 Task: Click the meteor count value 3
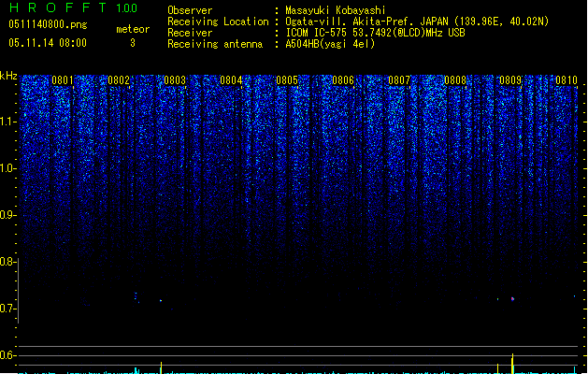click(133, 43)
